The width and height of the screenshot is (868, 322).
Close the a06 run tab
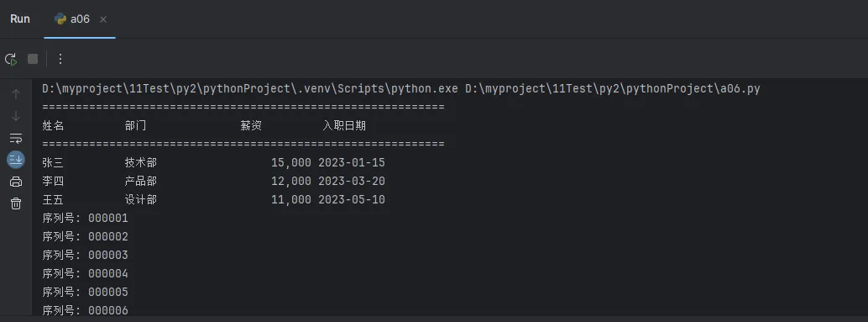click(x=103, y=19)
